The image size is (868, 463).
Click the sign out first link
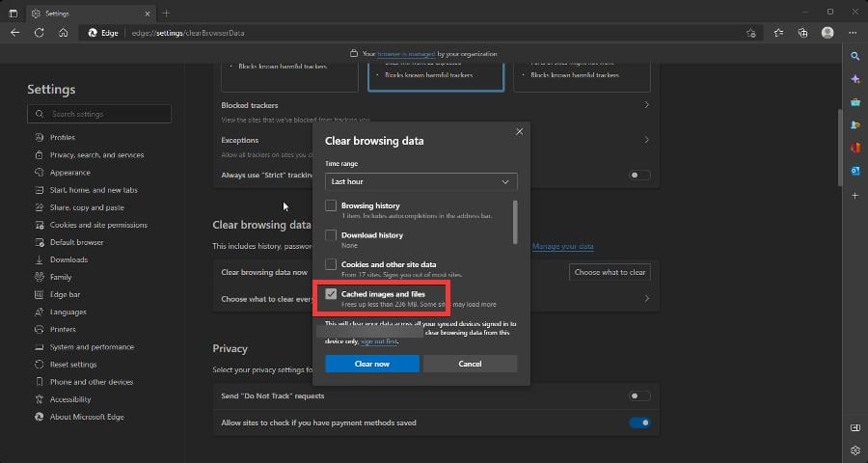379,341
